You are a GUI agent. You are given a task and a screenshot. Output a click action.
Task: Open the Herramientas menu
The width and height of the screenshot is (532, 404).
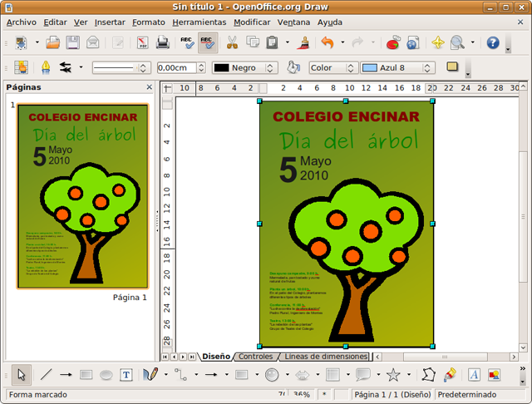pyautogui.click(x=199, y=22)
